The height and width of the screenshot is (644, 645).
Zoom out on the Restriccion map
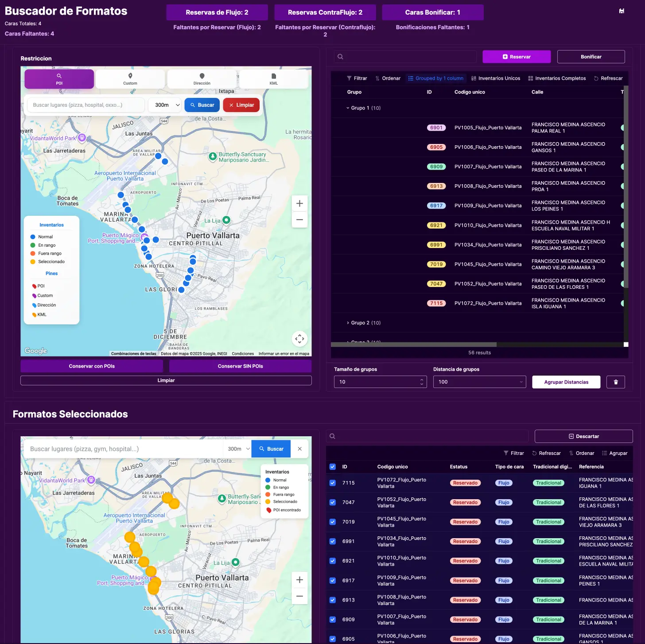click(x=299, y=220)
